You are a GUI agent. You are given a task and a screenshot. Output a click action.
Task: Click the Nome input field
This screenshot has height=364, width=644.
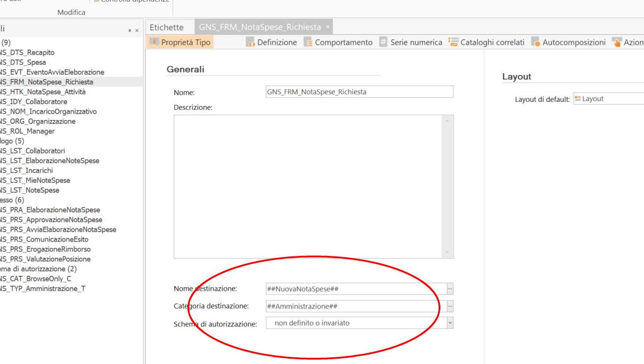click(x=359, y=92)
